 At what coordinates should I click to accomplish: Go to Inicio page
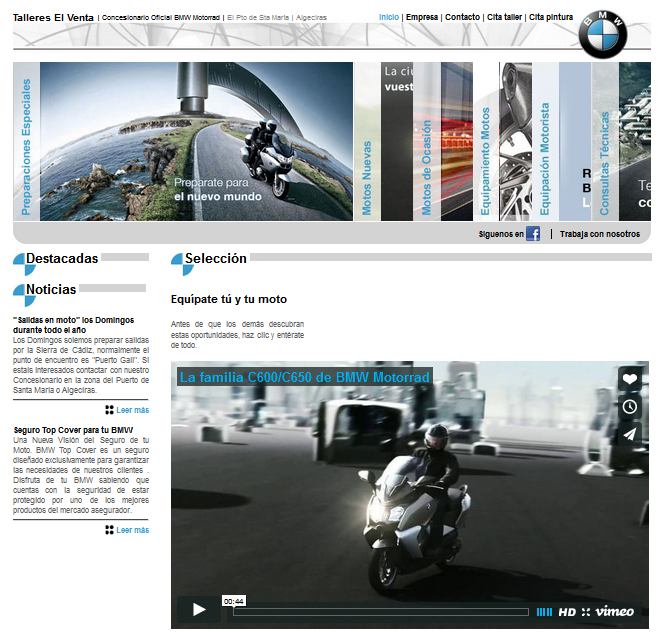tap(389, 17)
